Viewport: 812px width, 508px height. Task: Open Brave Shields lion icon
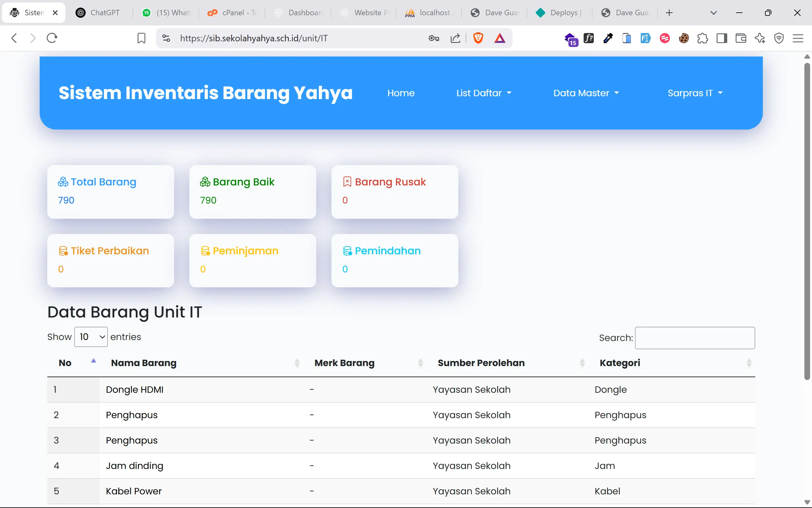click(x=478, y=38)
